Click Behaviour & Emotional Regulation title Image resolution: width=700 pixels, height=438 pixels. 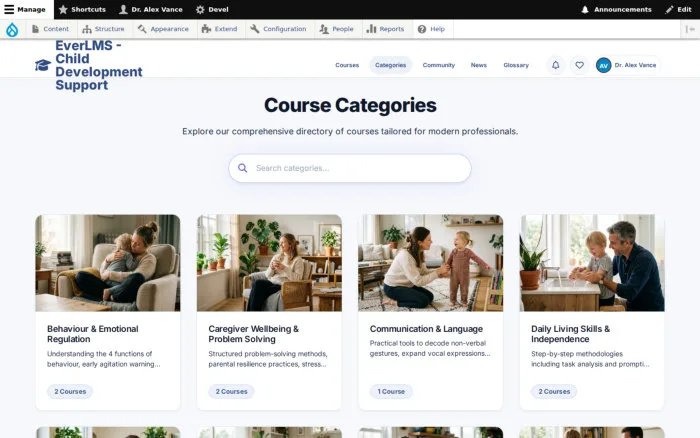point(92,334)
